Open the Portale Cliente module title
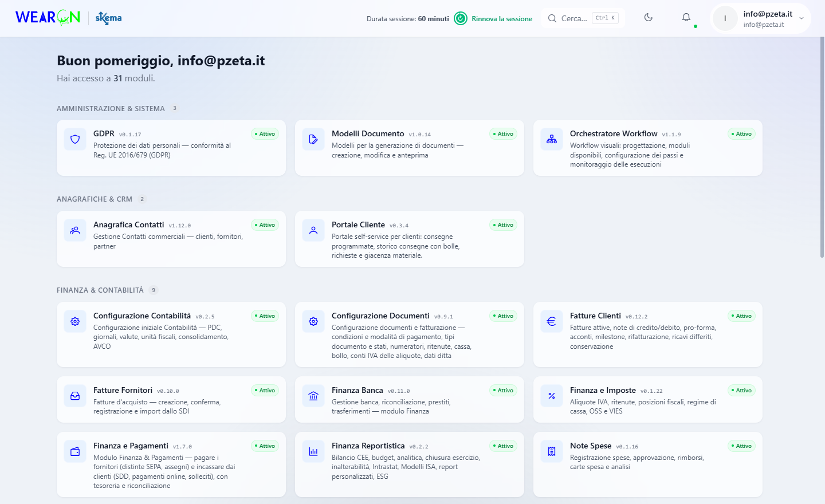 (358, 225)
